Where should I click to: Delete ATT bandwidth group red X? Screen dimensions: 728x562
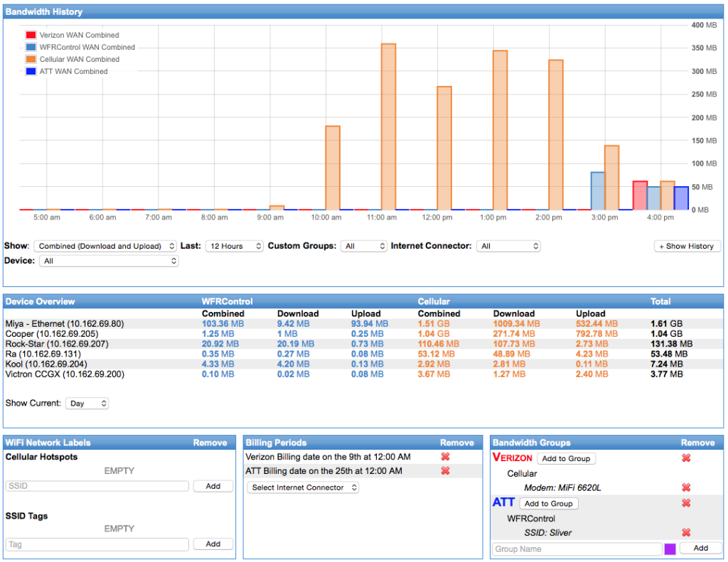(x=686, y=503)
